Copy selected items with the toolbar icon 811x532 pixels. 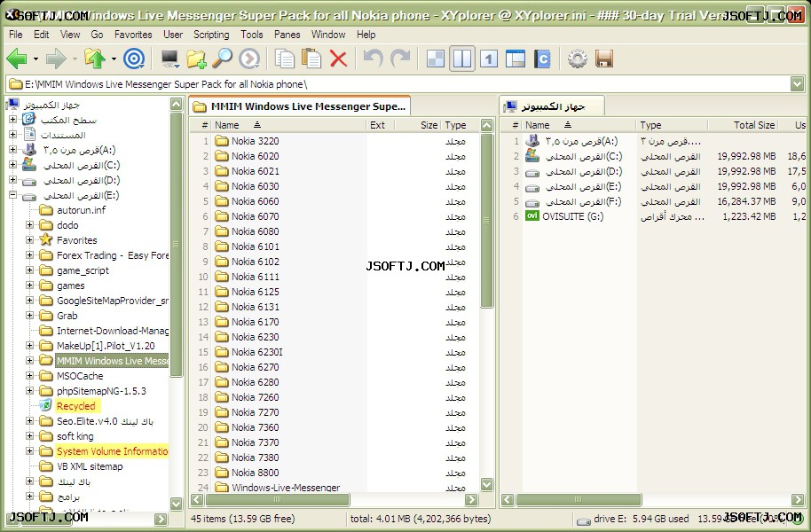pyautogui.click(x=285, y=59)
